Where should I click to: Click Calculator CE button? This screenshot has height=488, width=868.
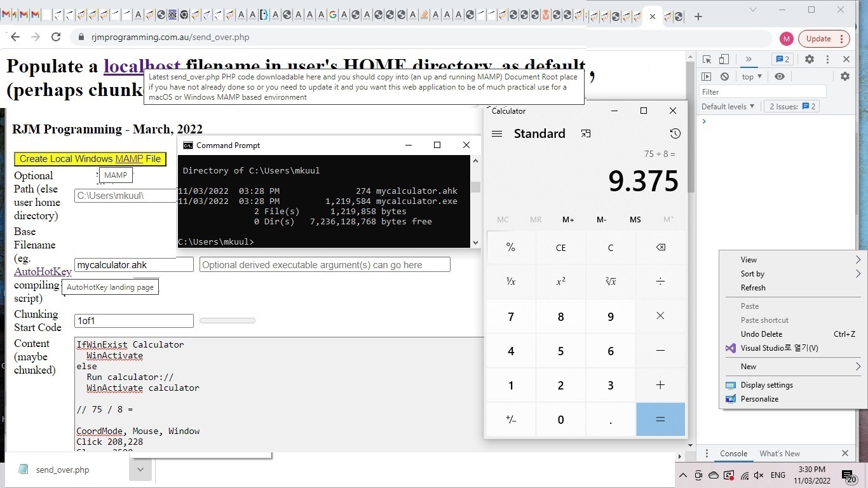(x=560, y=248)
